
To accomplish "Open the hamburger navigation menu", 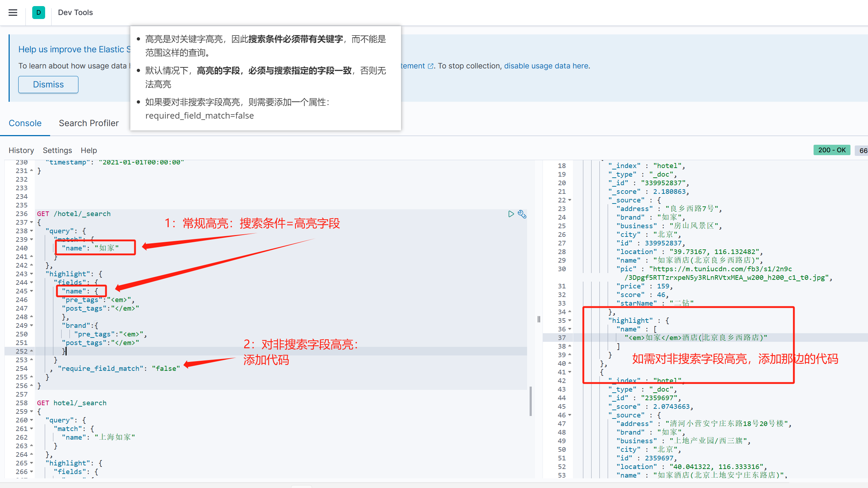I will coord(13,13).
